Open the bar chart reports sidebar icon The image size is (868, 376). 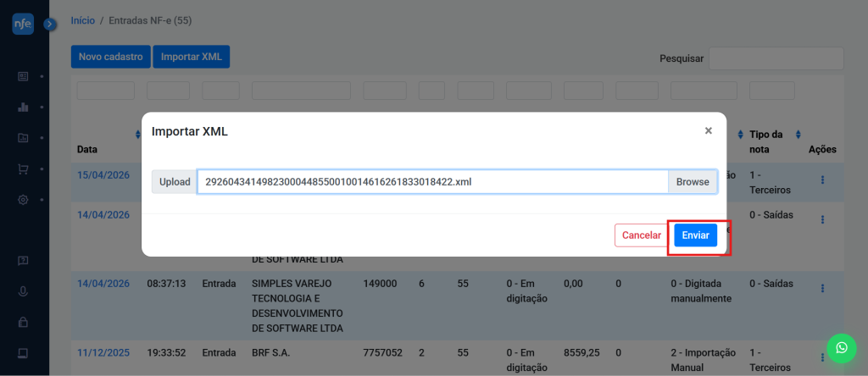click(x=23, y=108)
